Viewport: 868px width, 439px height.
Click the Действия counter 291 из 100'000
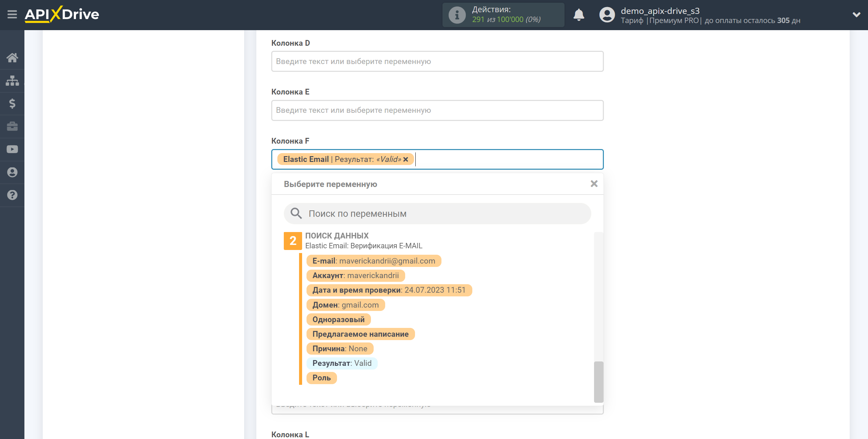[506, 20]
